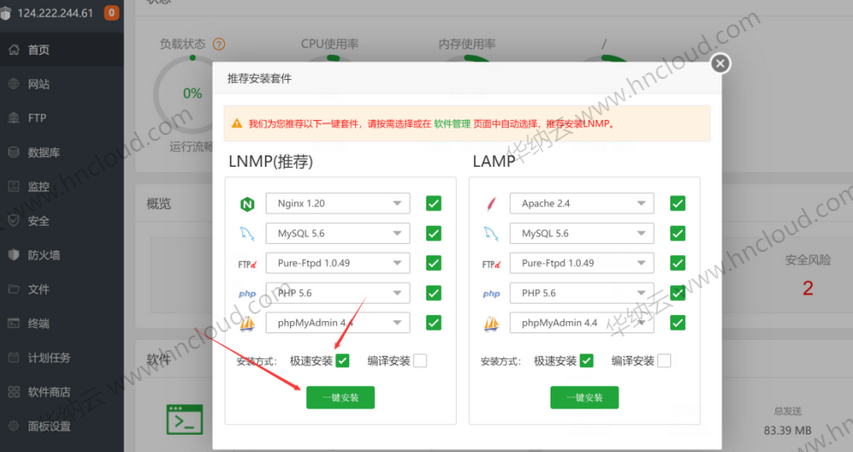Screen dimensions: 853x452
Task: Click the MySQL dolphin icon in LNMP list
Action: (247, 234)
